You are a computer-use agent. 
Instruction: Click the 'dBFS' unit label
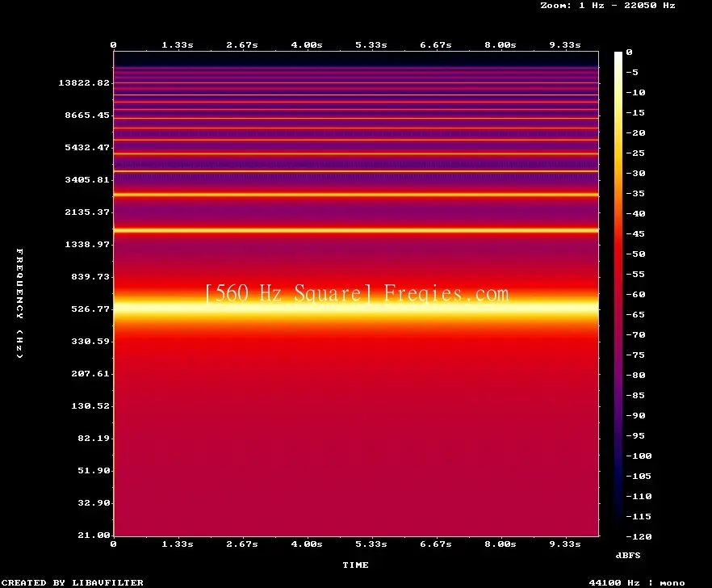coord(628,555)
